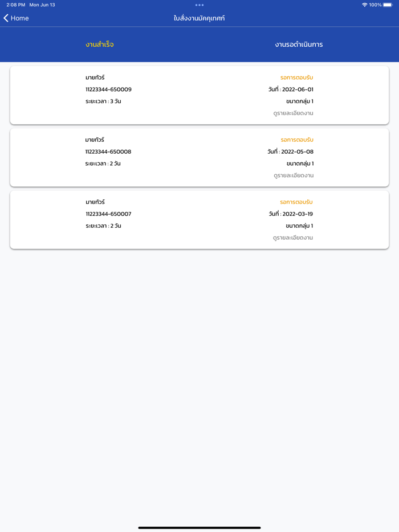Switch to the งานรอดำเนินการ tab
399x532 pixels.
299,43
